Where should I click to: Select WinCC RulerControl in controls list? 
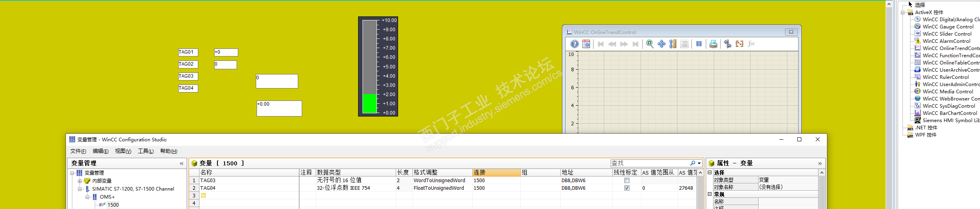coord(946,77)
